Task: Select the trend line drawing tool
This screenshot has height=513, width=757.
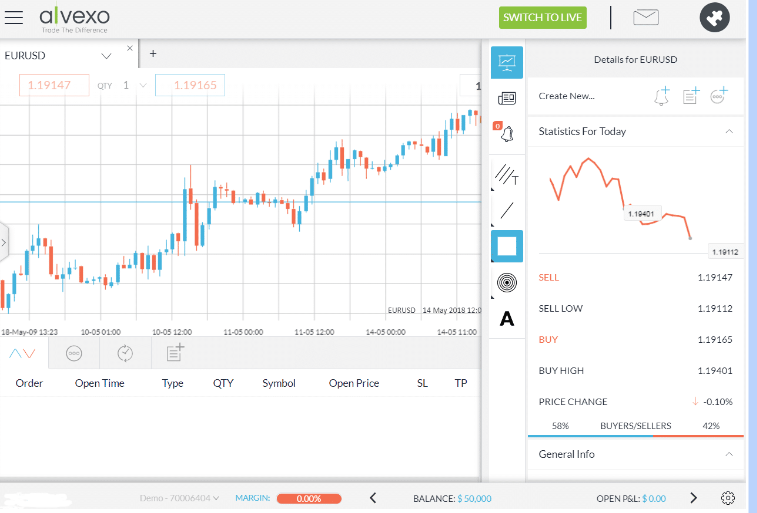Action: (507, 210)
